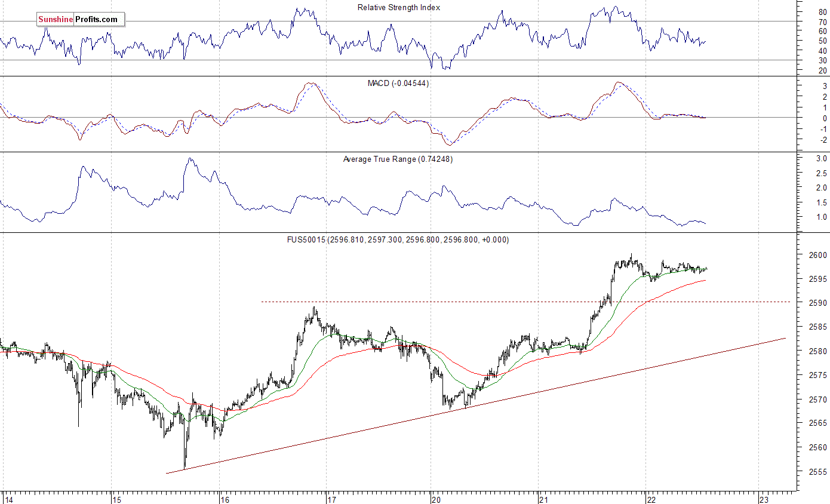Click date label 15 on time axis
Viewport: 830px width, 504px height.
pyautogui.click(x=116, y=499)
